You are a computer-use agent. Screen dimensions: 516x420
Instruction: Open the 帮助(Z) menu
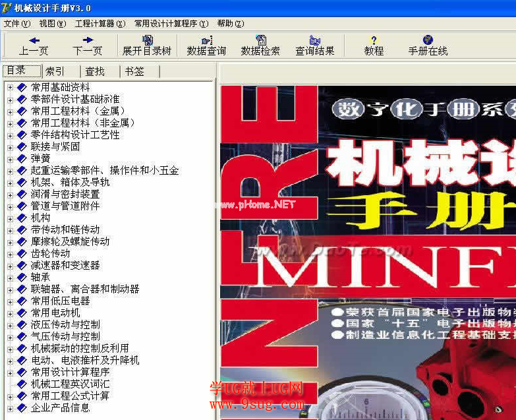[231, 24]
